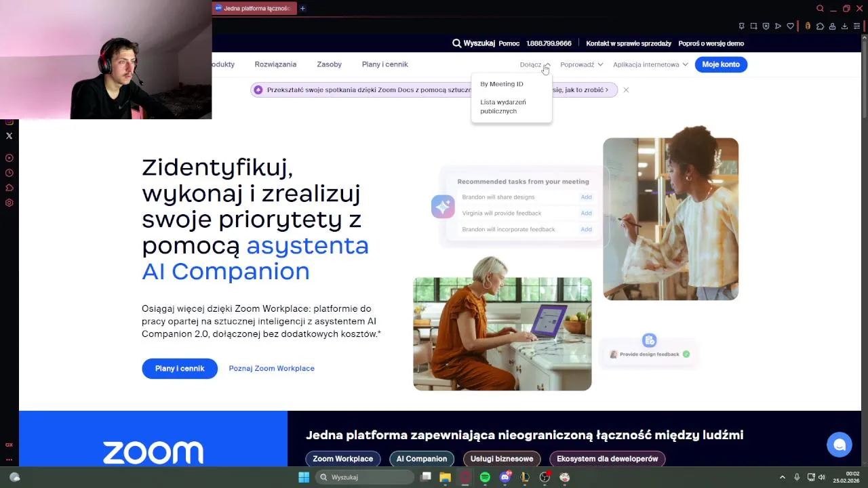Image resolution: width=868 pixels, height=488 pixels.
Task: Click the blue Plany i cennik button
Action: point(180,369)
